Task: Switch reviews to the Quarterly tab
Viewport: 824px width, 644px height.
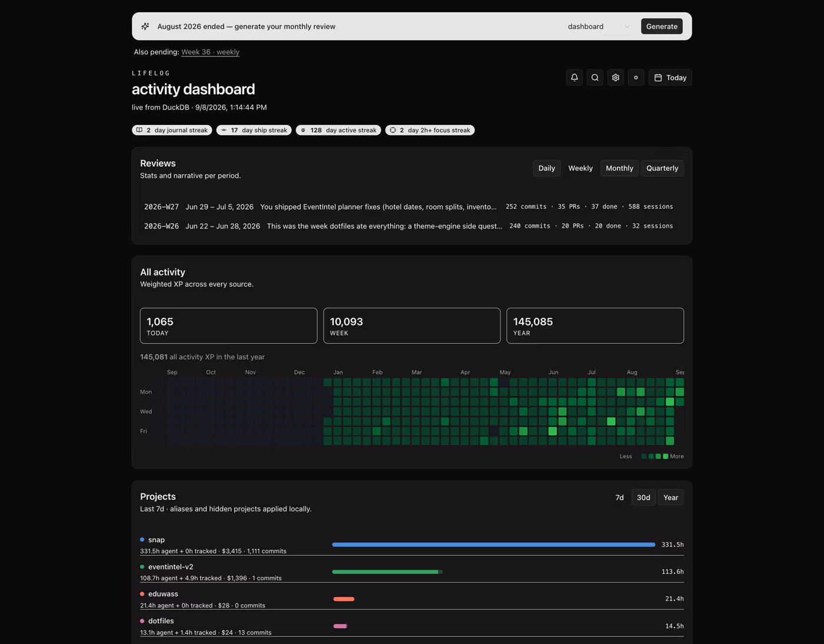Action: click(662, 168)
